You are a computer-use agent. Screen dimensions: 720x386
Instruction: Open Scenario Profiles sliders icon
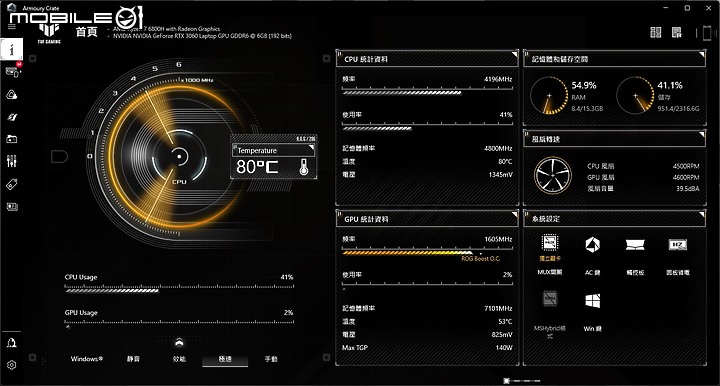[11, 161]
